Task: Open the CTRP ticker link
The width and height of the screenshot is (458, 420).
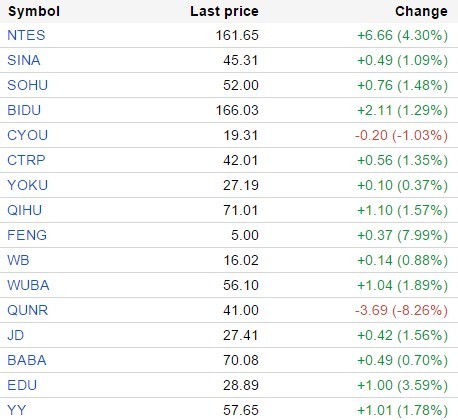Action: 26,160
